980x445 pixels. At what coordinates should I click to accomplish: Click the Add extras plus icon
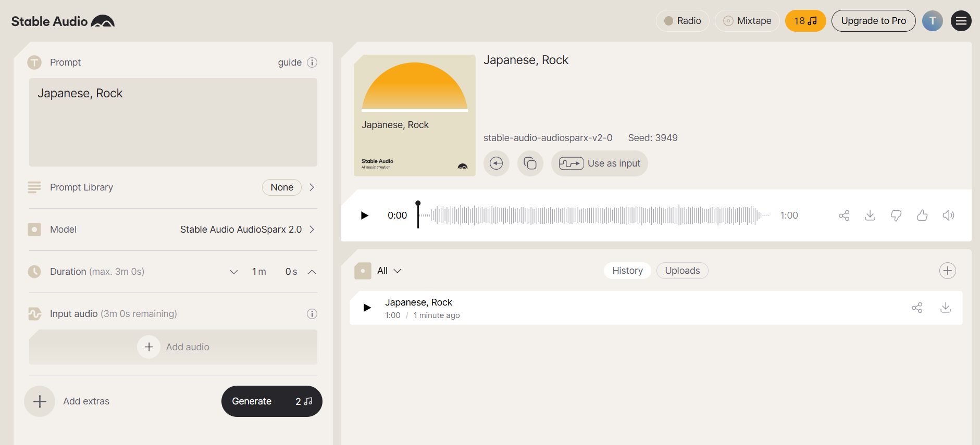tap(40, 401)
